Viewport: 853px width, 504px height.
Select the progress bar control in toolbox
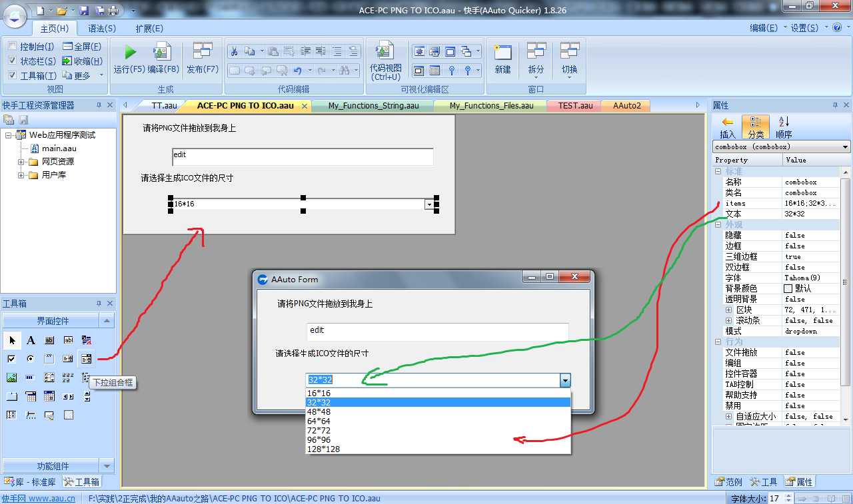coord(31,378)
